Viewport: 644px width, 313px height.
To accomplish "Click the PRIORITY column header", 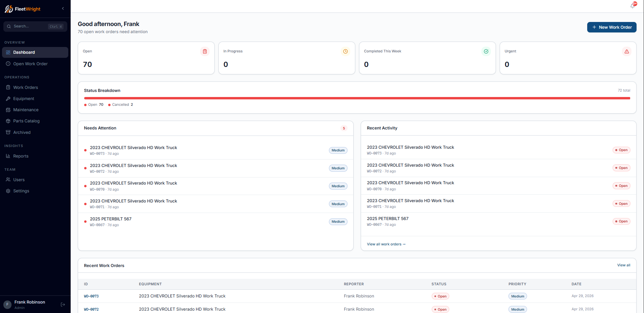I will pyautogui.click(x=517, y=284).
